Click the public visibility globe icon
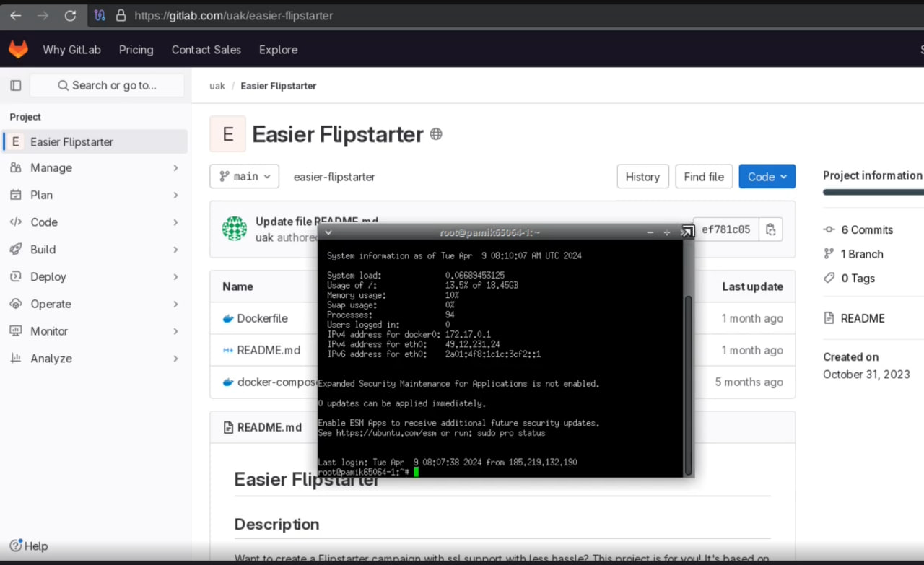Screen dimensions: 924x565 click(x=436, y=134)
